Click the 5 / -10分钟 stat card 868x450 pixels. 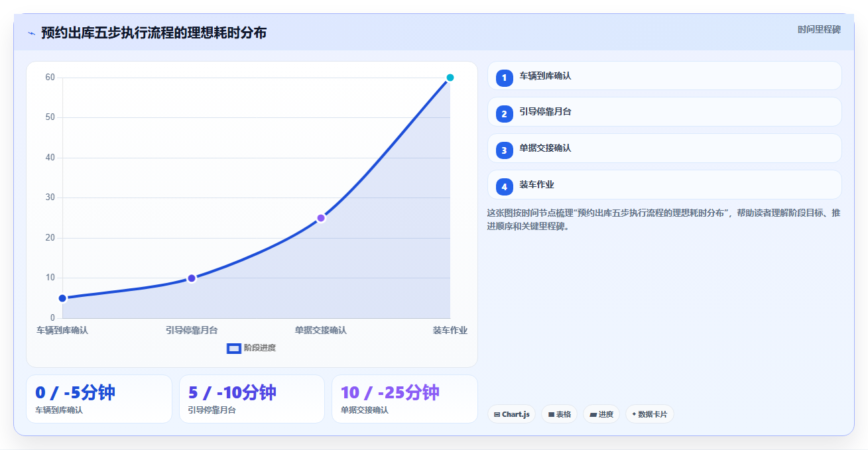pyautogui.click(x=252, y=399)
